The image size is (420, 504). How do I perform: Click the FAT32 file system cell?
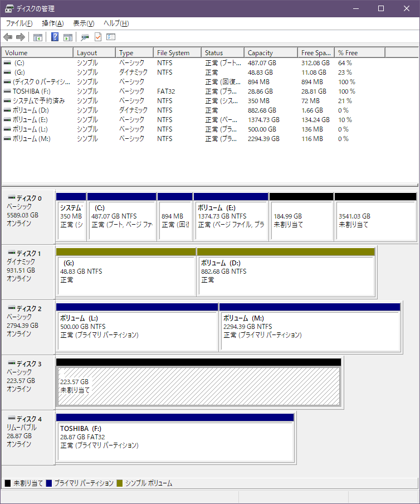click(166, 91)
